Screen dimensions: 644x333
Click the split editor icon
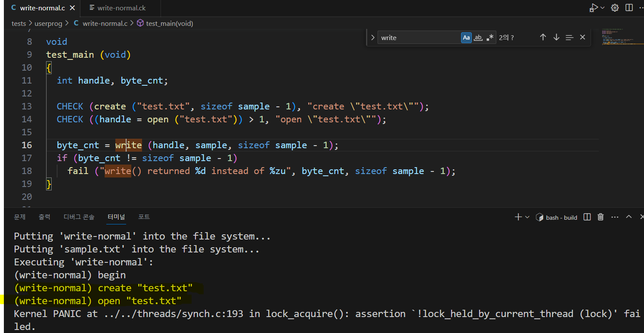629,7
